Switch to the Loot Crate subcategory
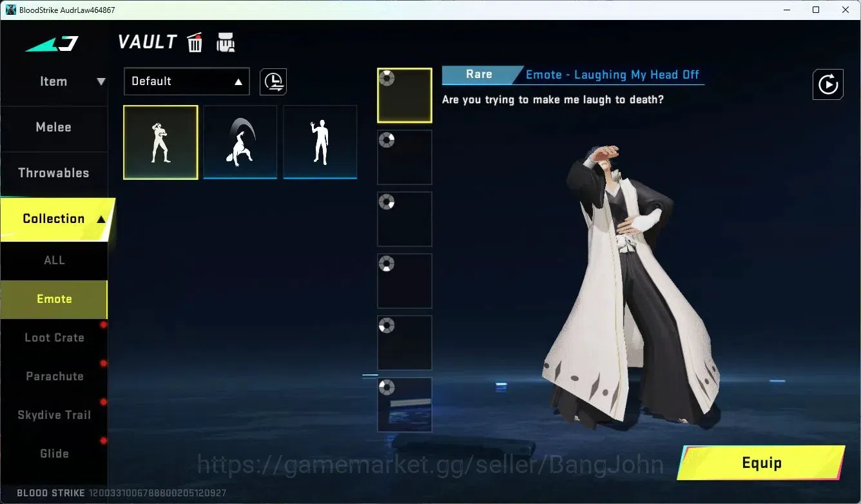This screenshot has width=861, height=504. (54, 338)
